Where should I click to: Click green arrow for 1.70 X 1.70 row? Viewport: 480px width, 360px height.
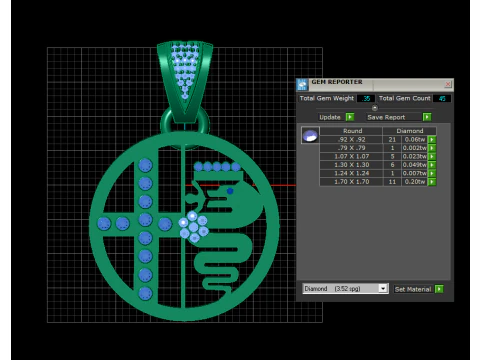pyautogui.click(x=432, y=182)
